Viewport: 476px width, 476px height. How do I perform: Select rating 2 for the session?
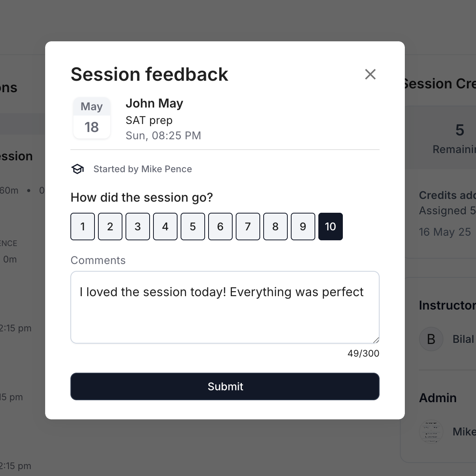110,227
